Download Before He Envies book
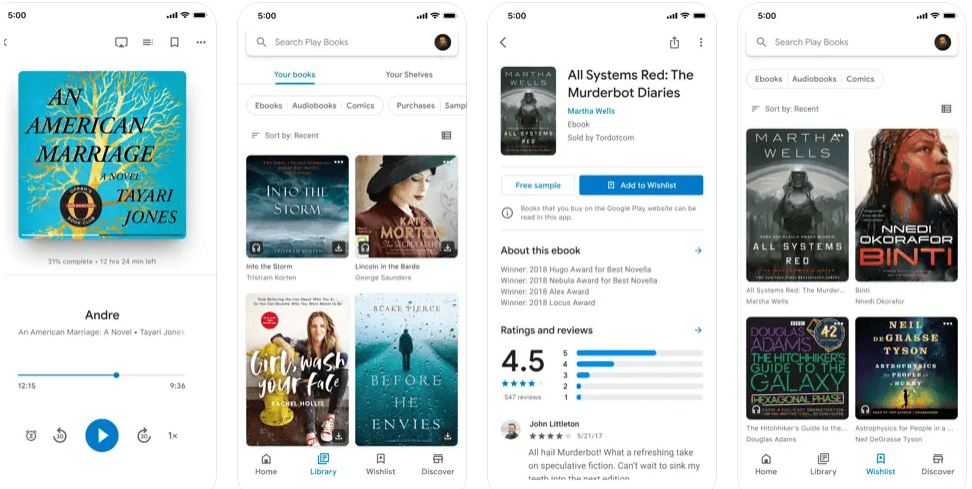The width and height of the screenshot is (972, 489). (448, 436)
